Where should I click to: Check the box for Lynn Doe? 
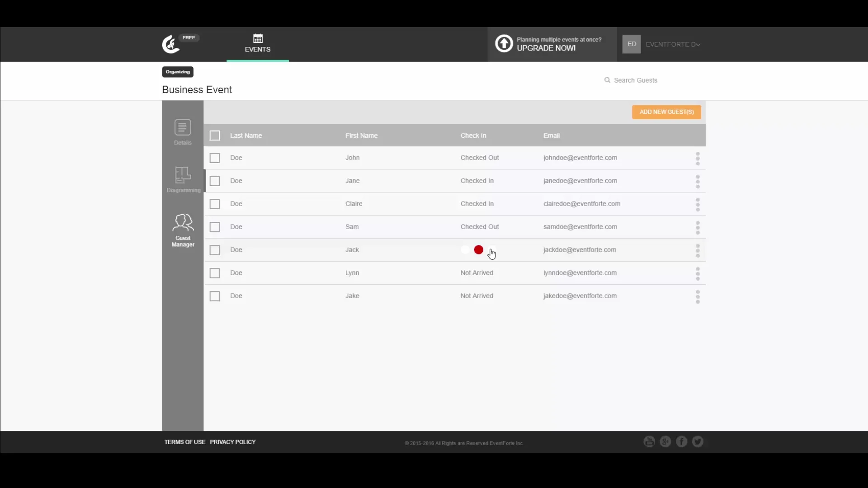pos(215,273)
